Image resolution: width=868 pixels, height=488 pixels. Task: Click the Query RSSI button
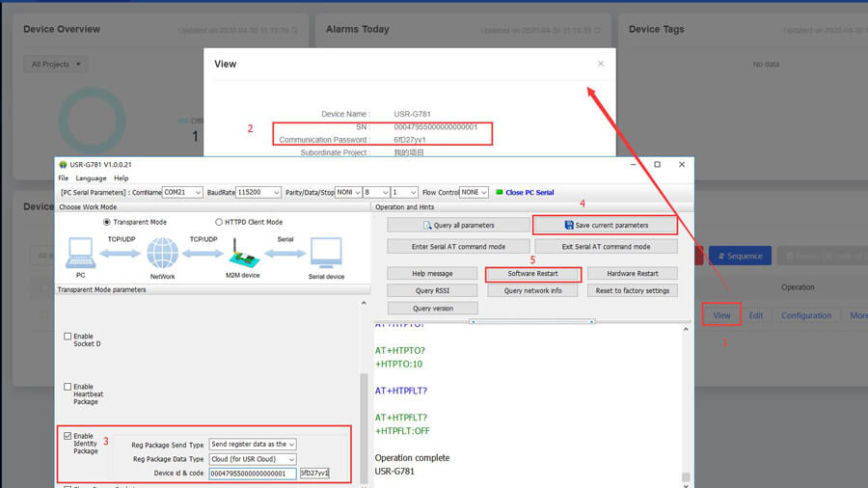pos(432,290)
